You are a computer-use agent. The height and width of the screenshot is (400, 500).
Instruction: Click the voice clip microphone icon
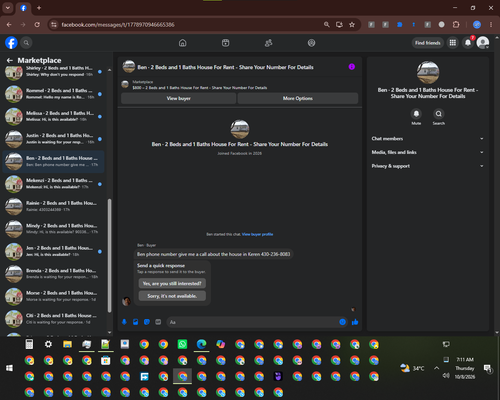tap(124, 322)
